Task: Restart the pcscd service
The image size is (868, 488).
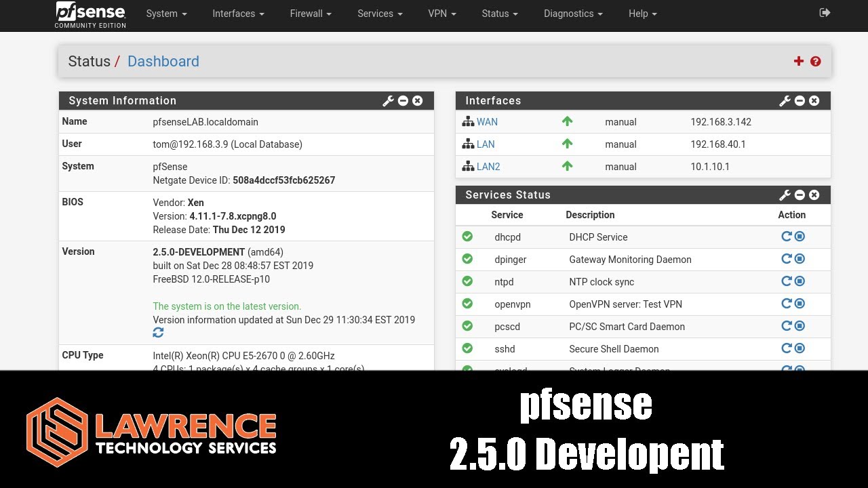Action: [x=787, y=326]
